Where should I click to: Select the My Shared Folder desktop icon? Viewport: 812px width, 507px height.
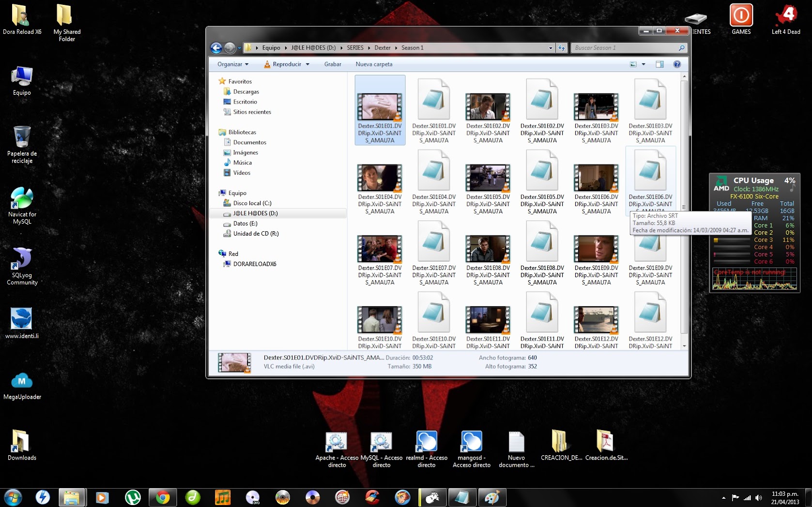(67, 23)
